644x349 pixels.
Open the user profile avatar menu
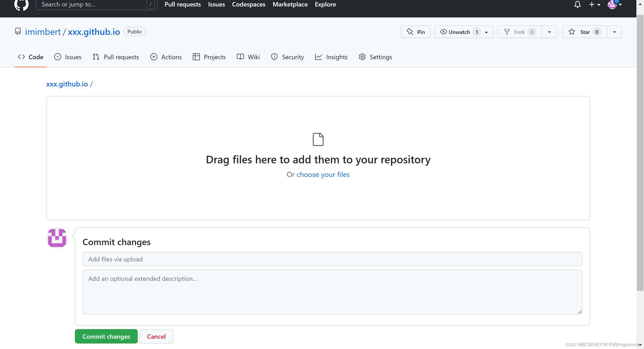click(x=614, y=4)
